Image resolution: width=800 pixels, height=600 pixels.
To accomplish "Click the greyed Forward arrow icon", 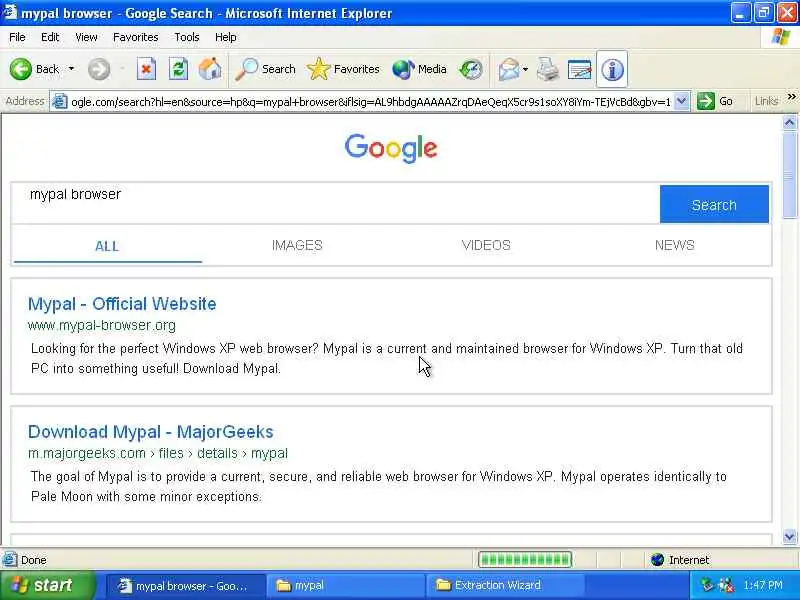I will [x=98, y=69].
